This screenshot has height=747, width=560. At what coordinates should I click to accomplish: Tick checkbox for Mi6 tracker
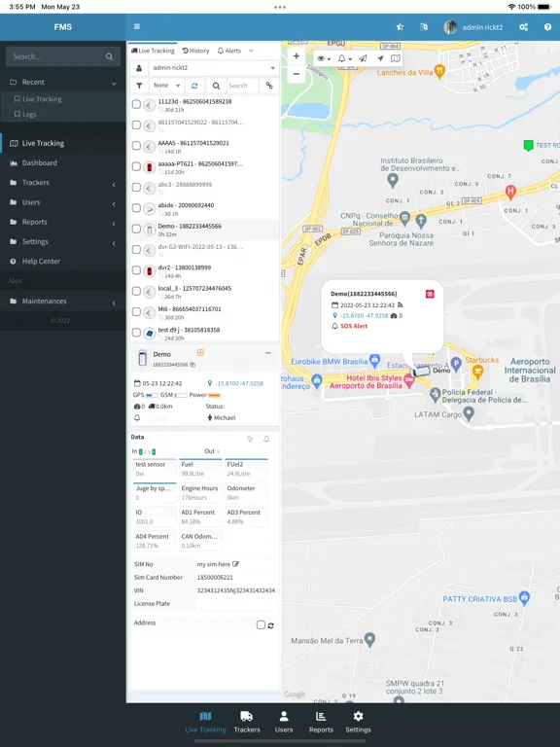(136, 312)
